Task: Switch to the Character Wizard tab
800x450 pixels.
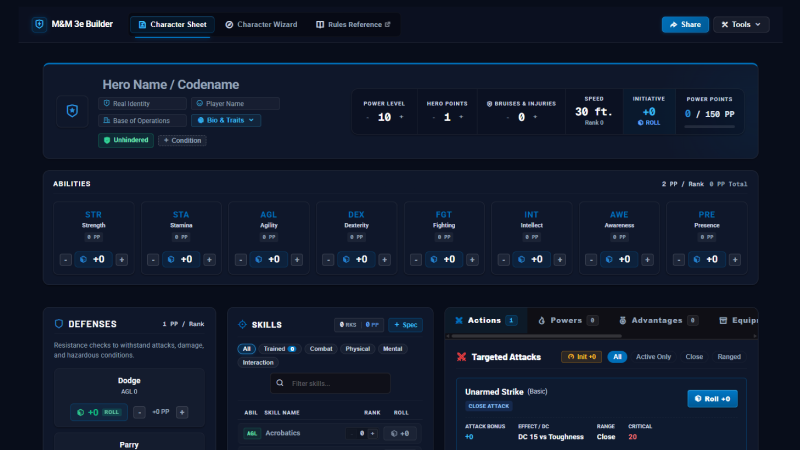Action: click(x=261, y=24)
